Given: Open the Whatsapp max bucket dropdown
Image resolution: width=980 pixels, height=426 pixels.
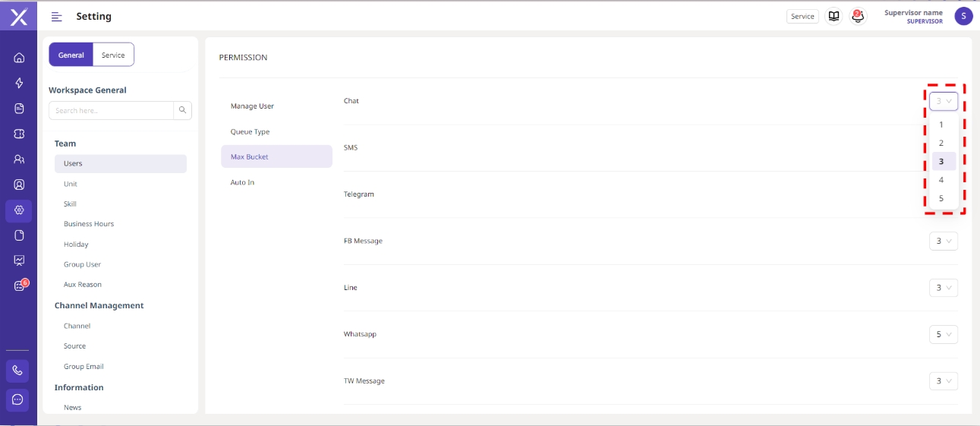Looking at the screenshot, I should tap(943, 334).
